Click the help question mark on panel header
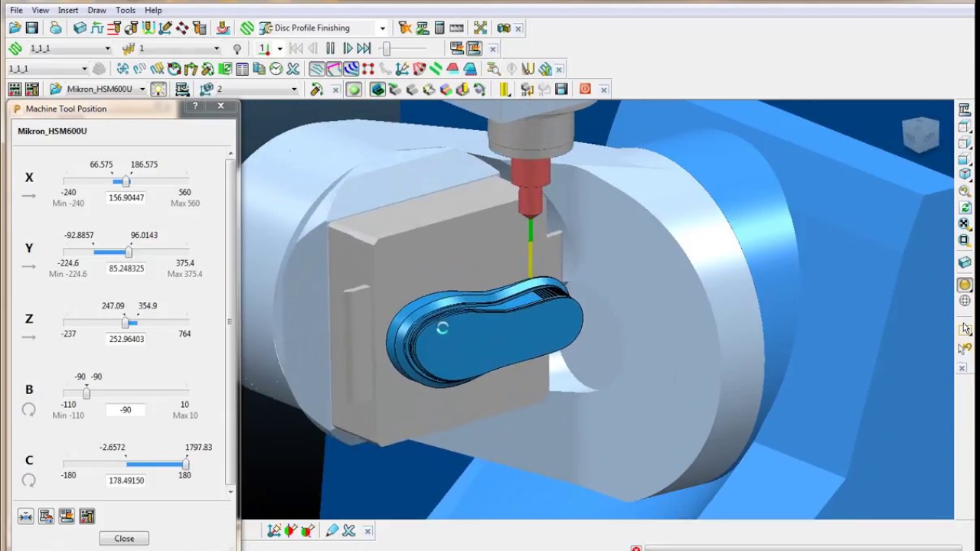This screenshot has width=980, height=551. pos(195,106)
